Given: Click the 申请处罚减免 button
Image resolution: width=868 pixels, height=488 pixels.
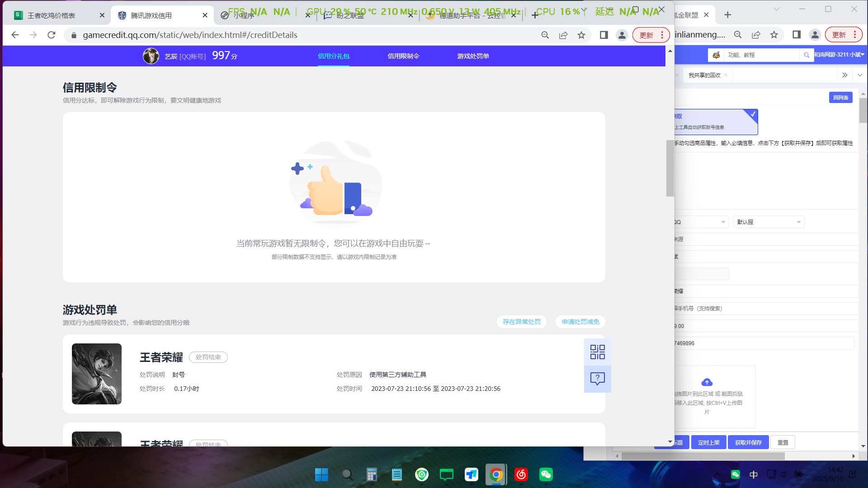Looking at the screenshot, I should click(x=580, y=322).
